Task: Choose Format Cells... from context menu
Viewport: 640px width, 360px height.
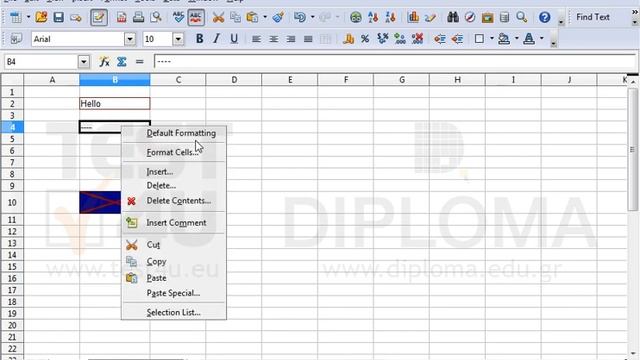Action: point(173,152)
